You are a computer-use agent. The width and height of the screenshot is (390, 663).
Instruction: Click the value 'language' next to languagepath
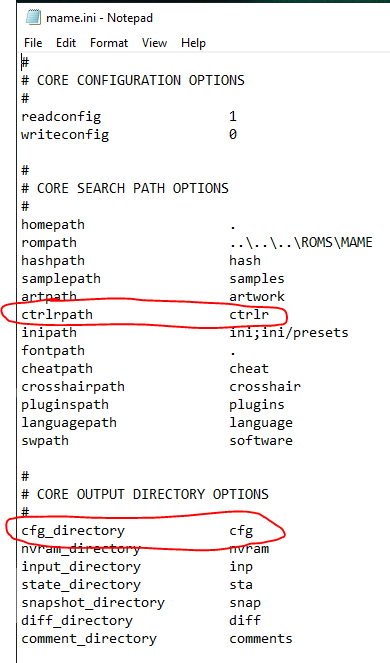pos(261,423)
